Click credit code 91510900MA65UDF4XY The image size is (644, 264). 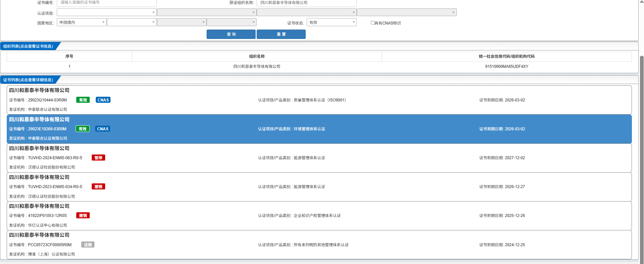(x=507, y=67)
